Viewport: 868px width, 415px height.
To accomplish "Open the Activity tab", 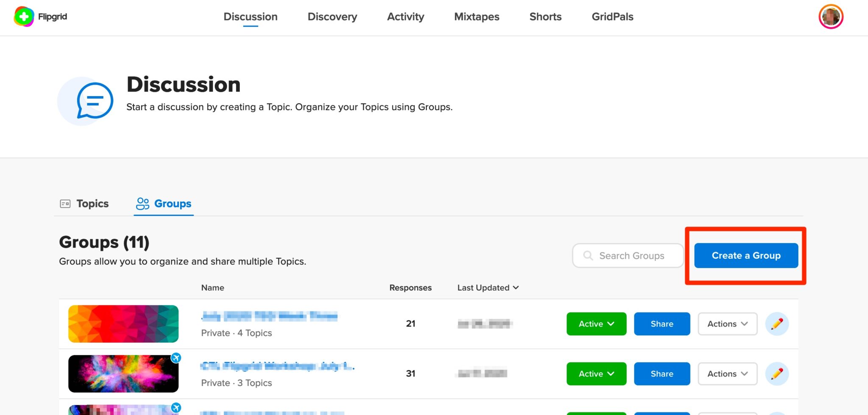I will pos(406,17).
